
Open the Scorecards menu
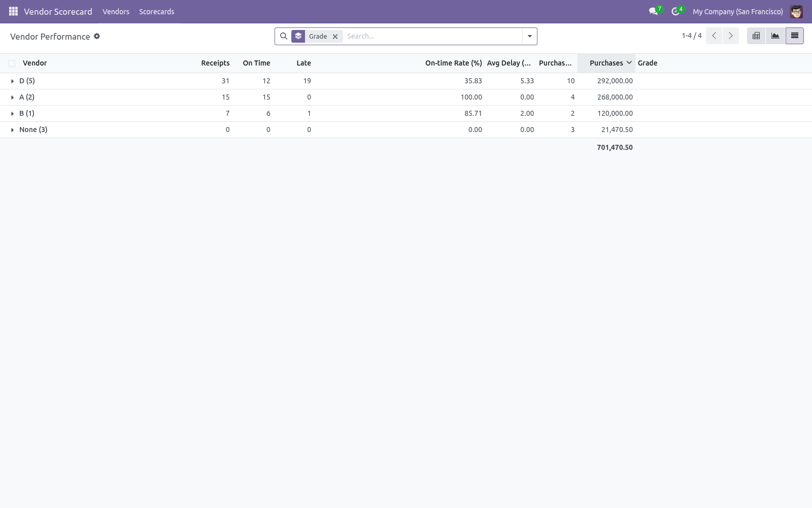[157, 11]
